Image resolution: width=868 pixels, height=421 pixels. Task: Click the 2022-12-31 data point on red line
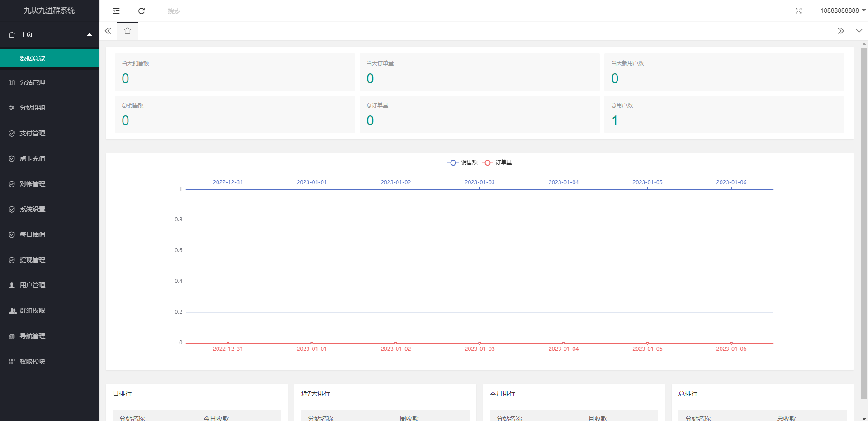click(x=228, y=343)
